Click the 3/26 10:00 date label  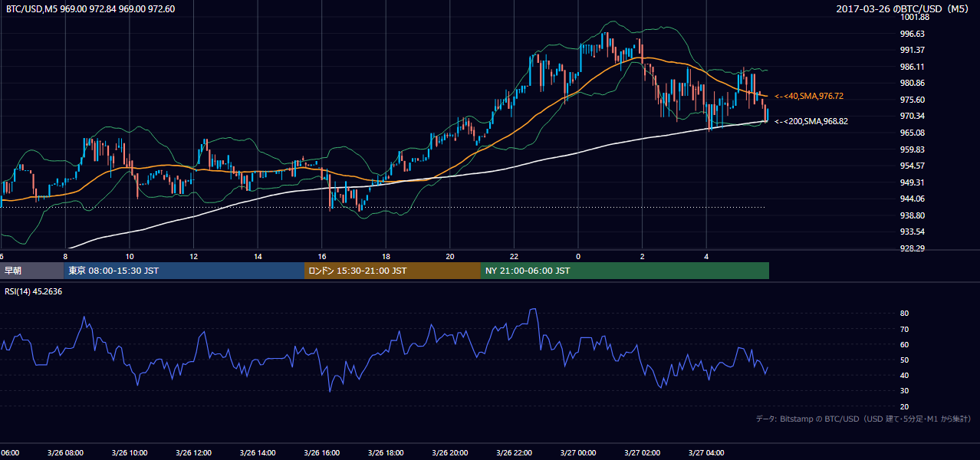(x=130, y=453)
